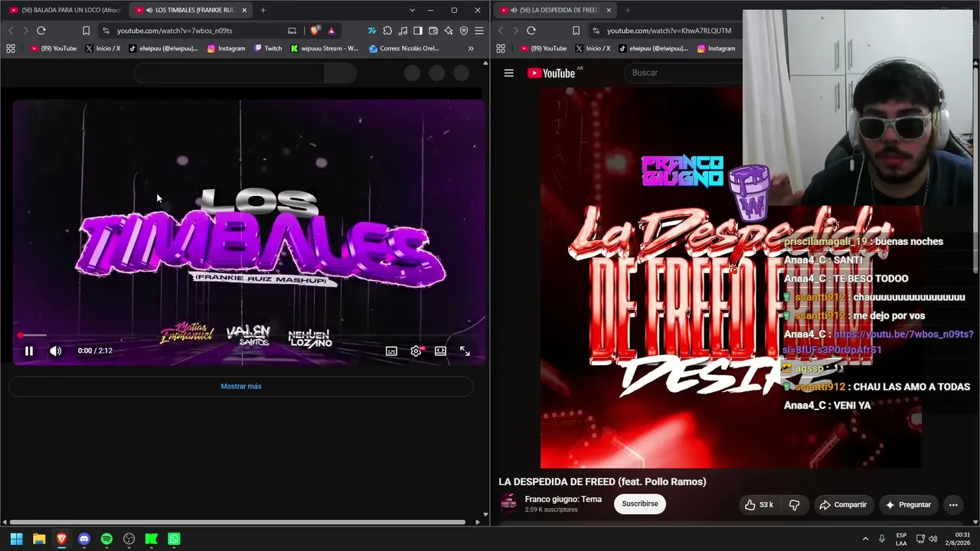This screenshot has width=980, height=551.
Task: Toggle subtitles on Los Timbales video
Action: [391, 350]
